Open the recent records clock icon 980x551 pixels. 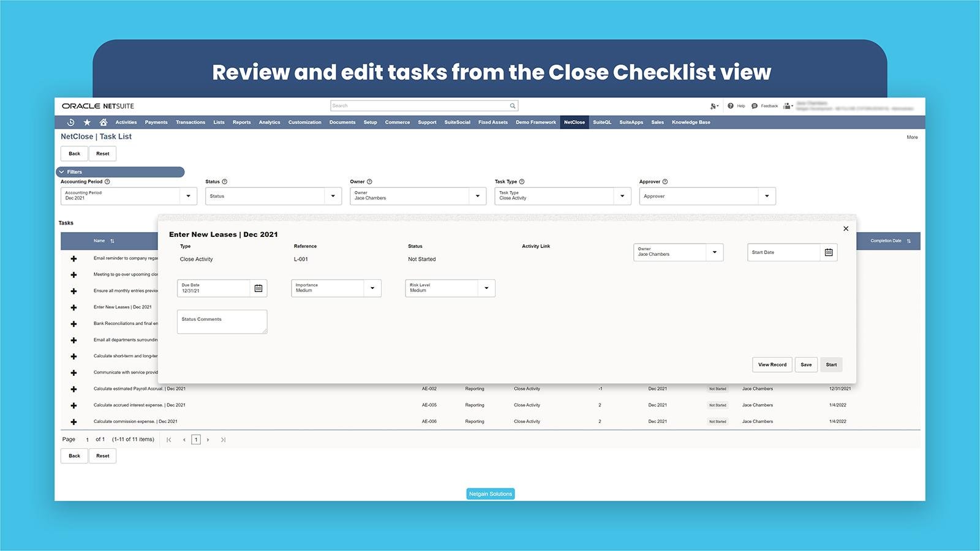(x=70, y=122)
